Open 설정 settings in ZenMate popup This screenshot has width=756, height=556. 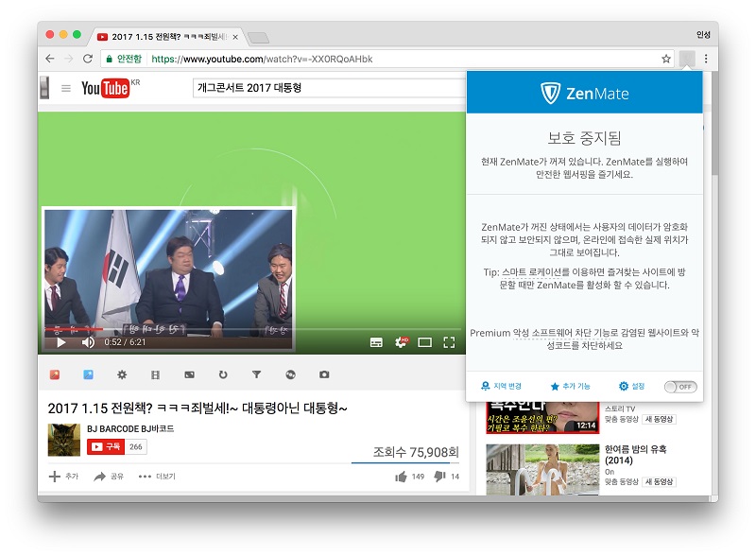point(631,386)
